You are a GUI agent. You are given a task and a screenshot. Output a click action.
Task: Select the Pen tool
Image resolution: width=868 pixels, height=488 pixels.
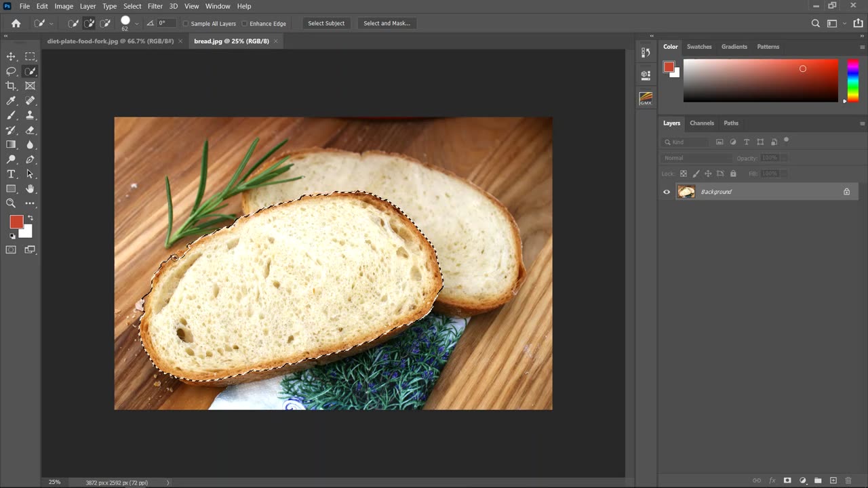[x=30, y=159]
